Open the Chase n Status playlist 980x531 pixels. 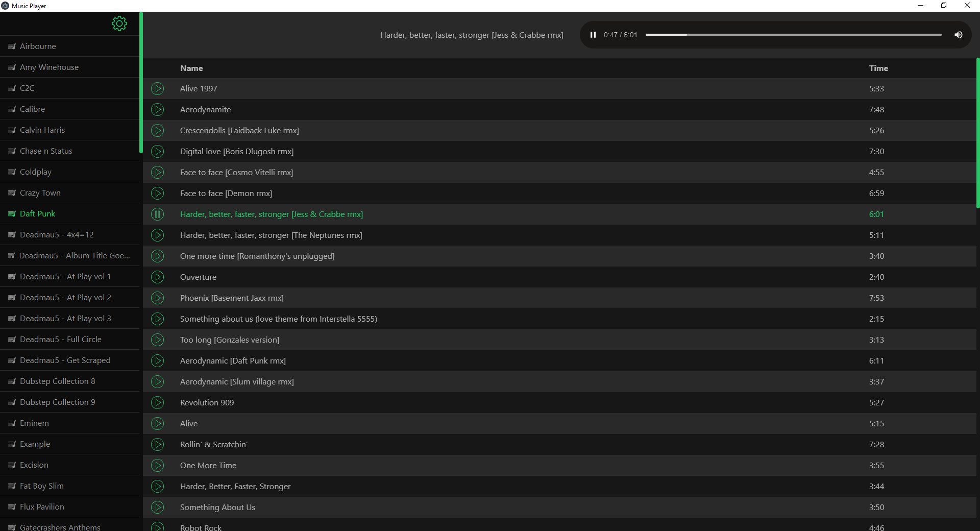pos(69,151)
